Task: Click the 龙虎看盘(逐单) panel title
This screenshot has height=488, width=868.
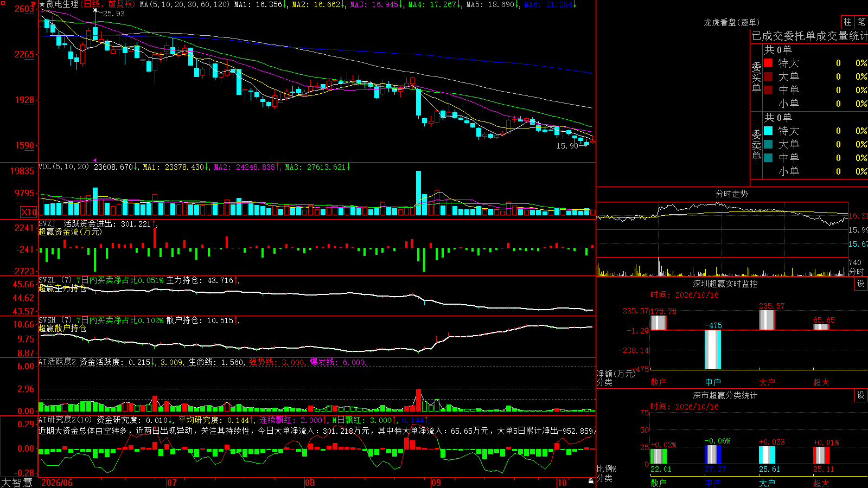Action: point(731,22)
